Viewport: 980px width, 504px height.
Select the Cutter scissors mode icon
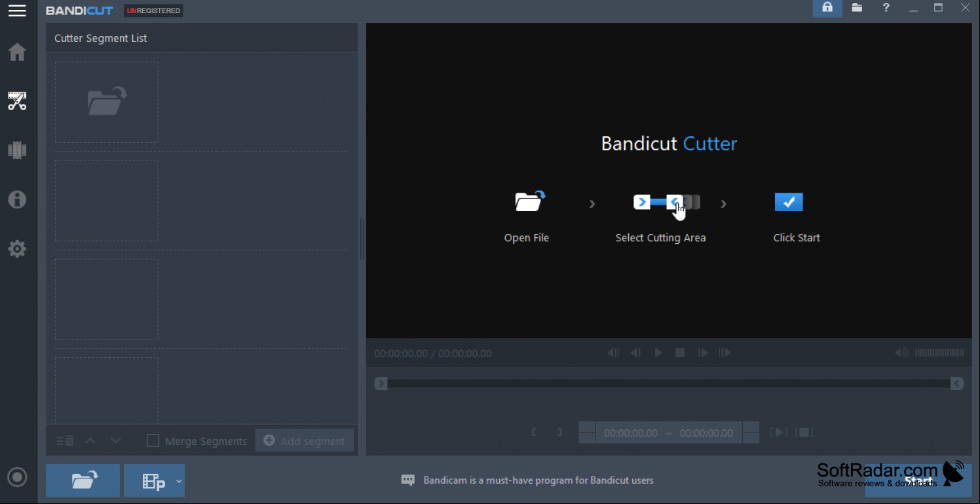pyautogui.click(x=17, y=101)
